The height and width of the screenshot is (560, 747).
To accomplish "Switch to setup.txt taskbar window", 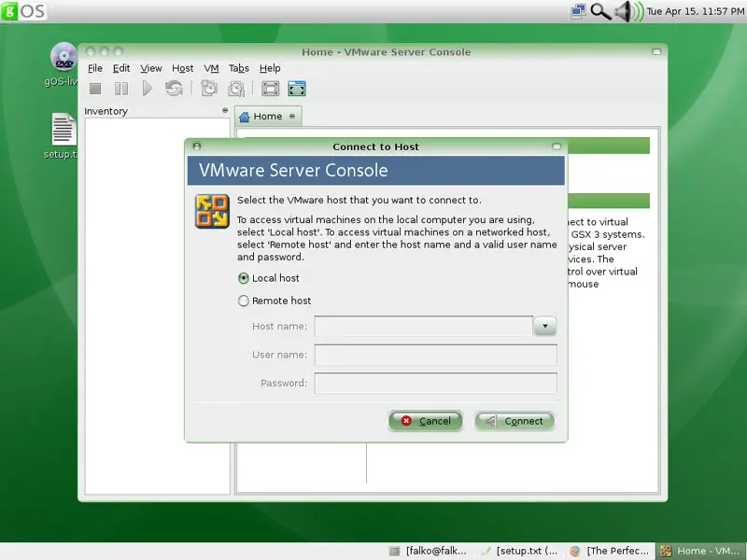I will pos(520,551).
